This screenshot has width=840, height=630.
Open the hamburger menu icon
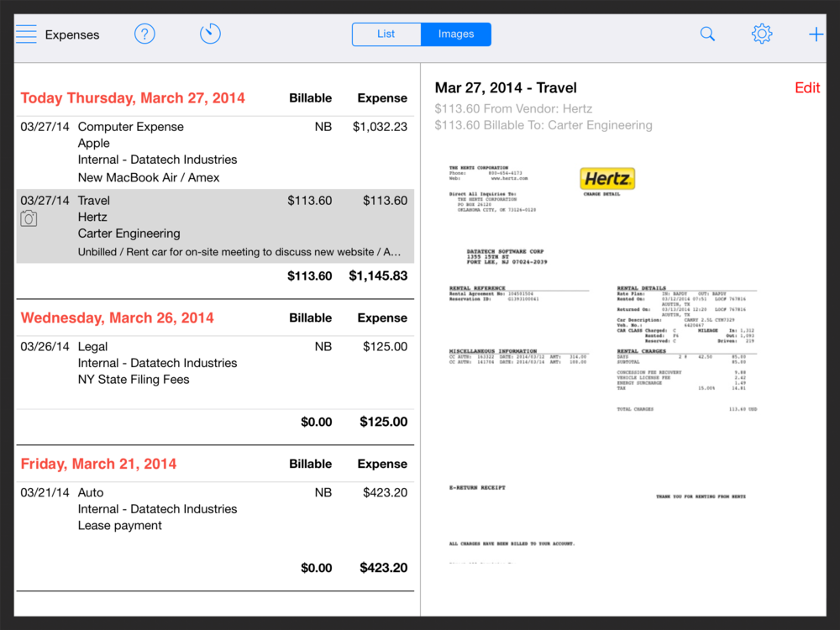click(x=26, y=34)
